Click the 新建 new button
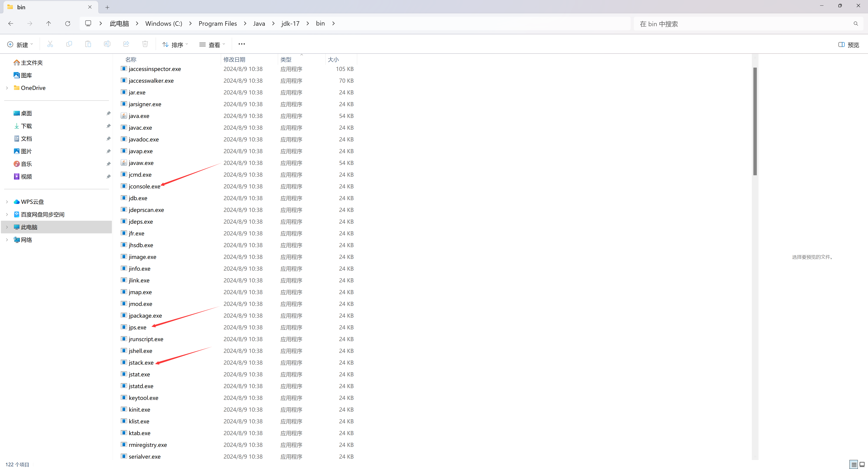 click(x=20, y=45)
